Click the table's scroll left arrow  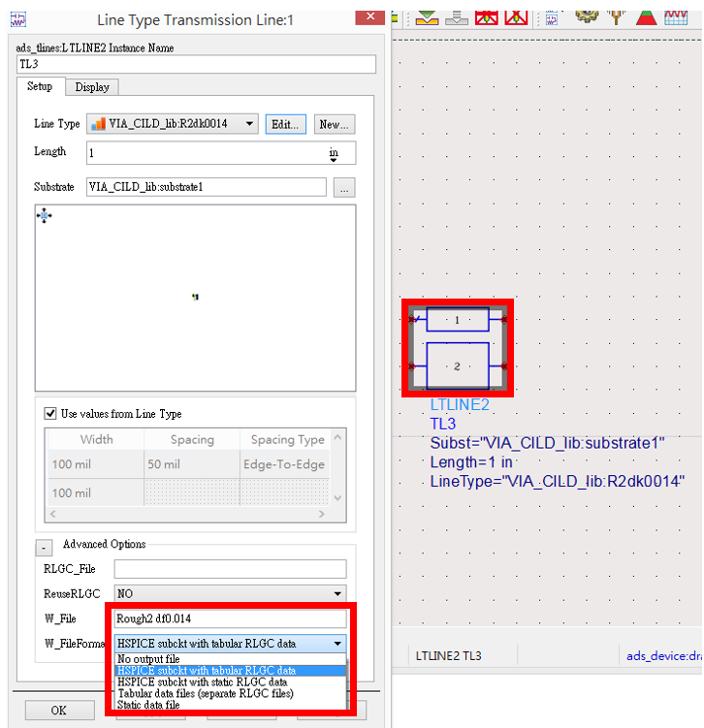[53, 514]
